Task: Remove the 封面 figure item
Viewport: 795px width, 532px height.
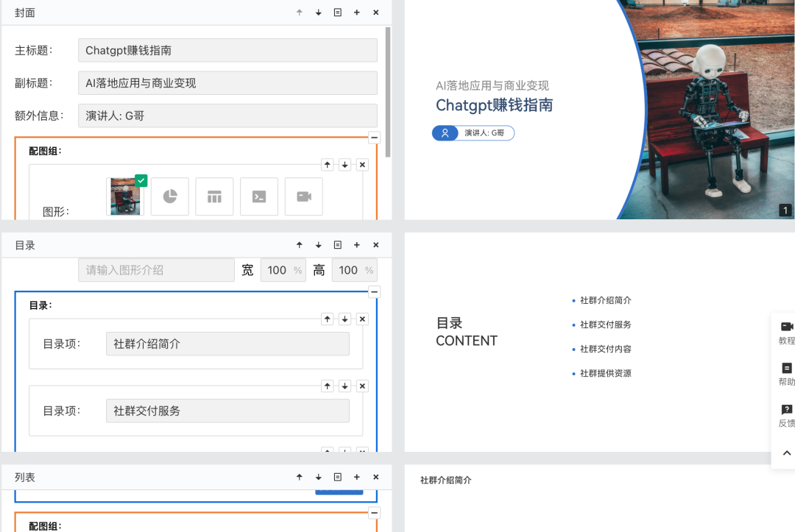Action: [x=362, y=165]
